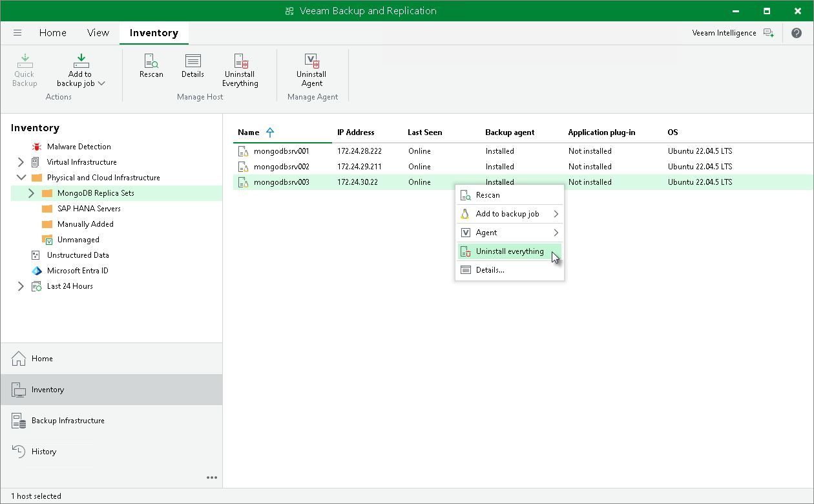
Task: Click IP address 172.24.29.211
Action: (359, 167)
